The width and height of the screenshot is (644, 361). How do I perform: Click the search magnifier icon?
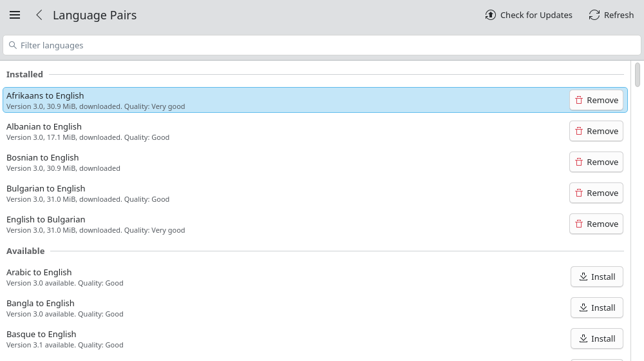(13, 45)
